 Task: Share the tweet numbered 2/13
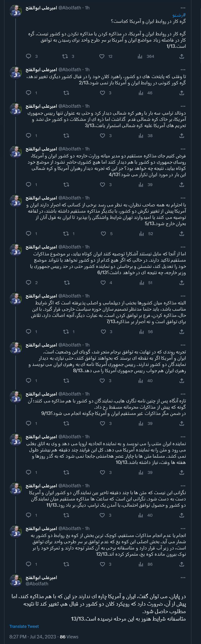(x=182, y=93)
